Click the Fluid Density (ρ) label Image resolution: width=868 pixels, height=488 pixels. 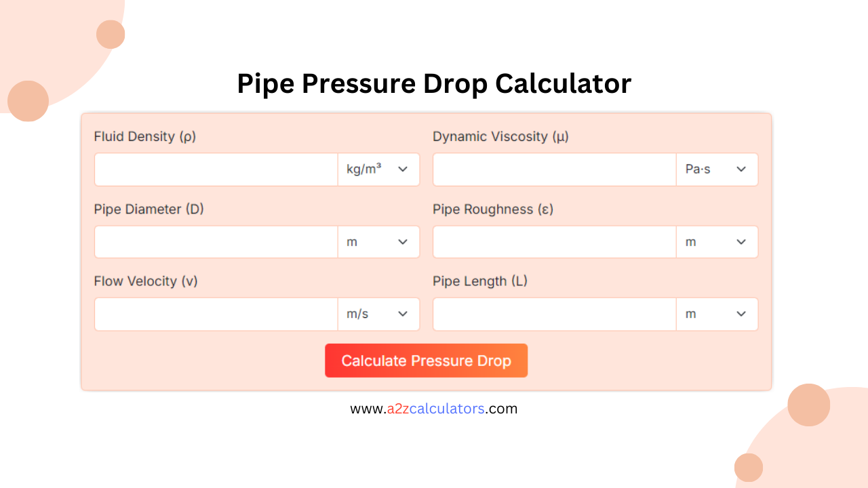[144, 136]
